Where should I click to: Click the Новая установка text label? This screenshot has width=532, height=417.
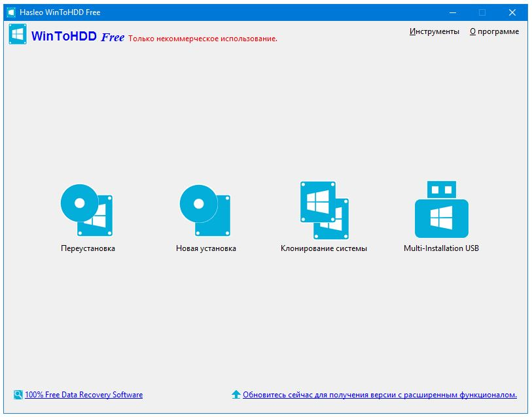(205, 248)
